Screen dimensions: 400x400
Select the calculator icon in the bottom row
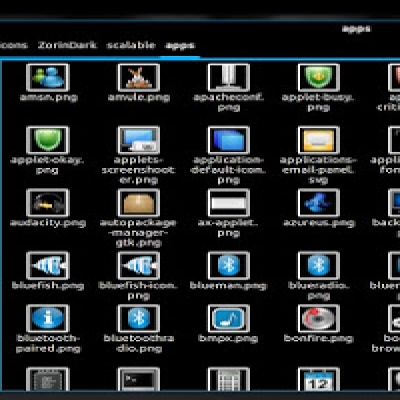click(229, 379)
